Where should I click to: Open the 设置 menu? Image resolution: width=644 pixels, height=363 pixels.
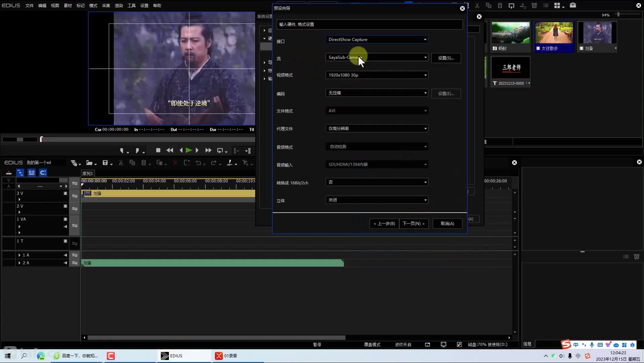(x=144, y=6)
